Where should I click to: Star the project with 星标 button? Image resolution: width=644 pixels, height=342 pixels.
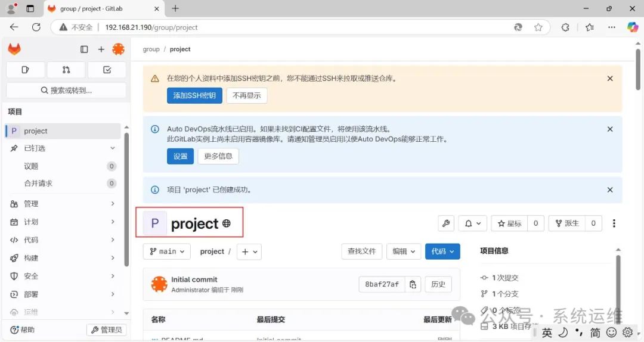click(x=509, y=223)
